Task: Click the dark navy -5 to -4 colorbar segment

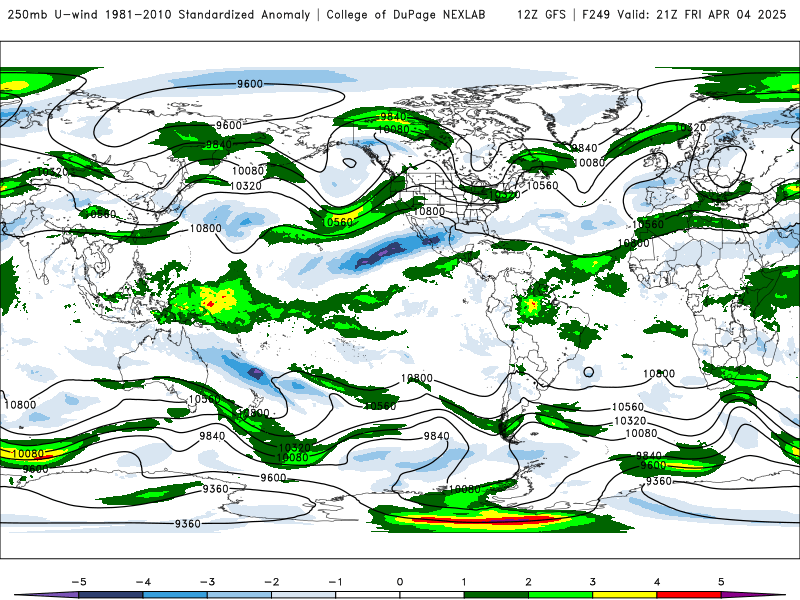Action: pyautogui.click(x=111, y=595)
